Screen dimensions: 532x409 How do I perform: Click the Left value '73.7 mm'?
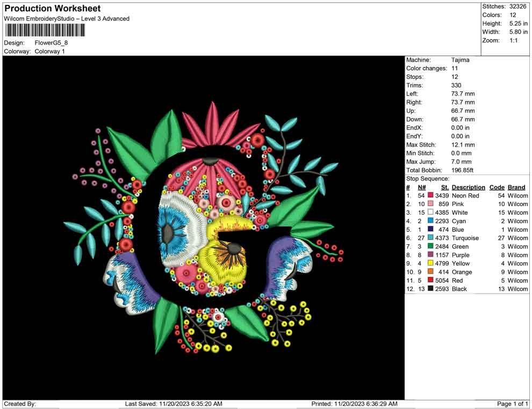tap(463, 93)
